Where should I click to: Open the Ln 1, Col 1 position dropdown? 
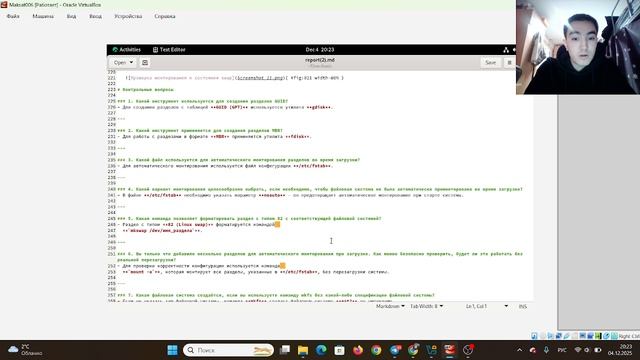(487, 306)
